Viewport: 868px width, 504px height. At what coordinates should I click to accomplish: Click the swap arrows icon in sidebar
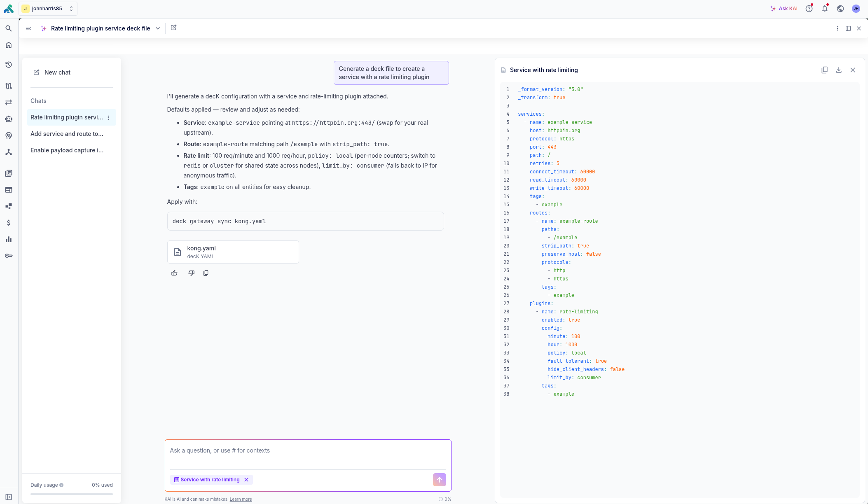pos(8,103)
